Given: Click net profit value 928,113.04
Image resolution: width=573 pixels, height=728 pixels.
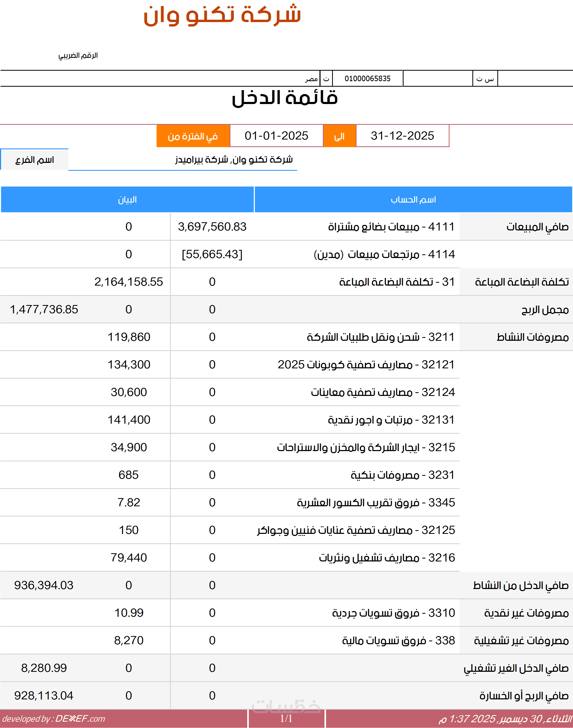Looking at the screenshot, I should (44, 695).
